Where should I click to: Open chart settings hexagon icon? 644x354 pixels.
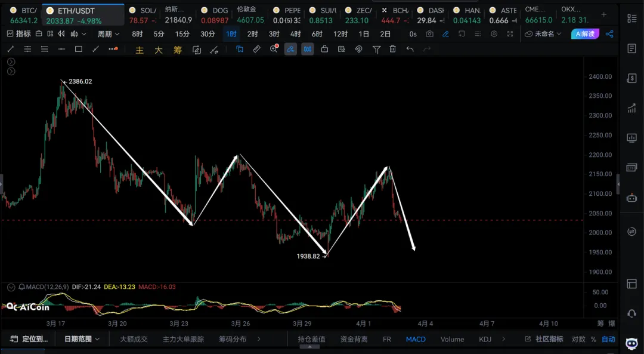tap(494, 34)
